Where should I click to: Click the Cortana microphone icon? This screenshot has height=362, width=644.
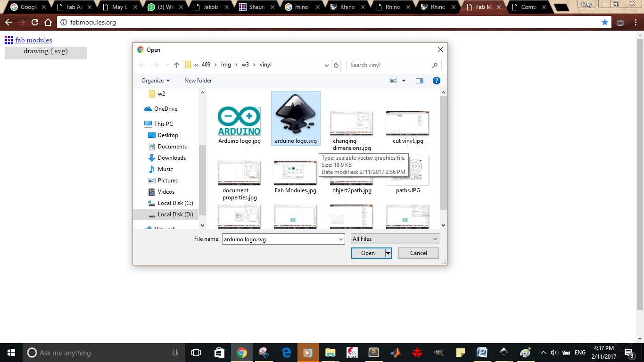(x=175, y=353)
